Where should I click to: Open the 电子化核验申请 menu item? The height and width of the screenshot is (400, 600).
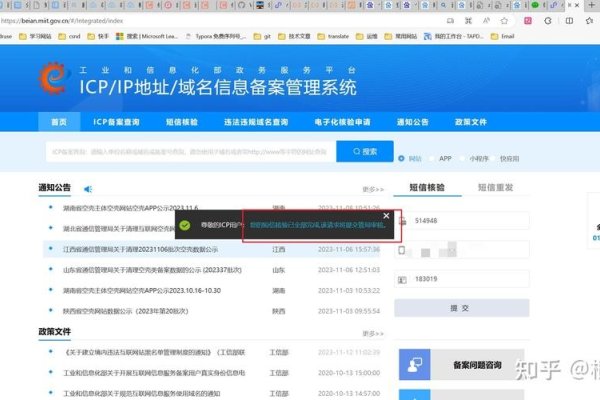coord(342,122)
